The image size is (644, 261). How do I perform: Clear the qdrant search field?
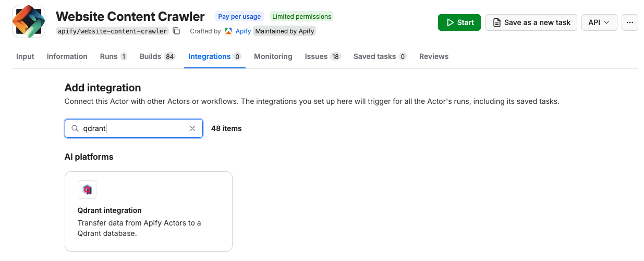[192, 128]
